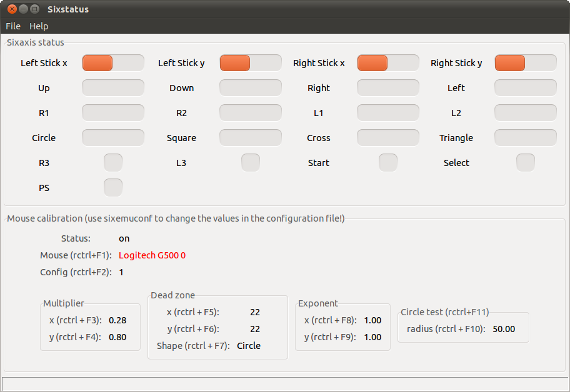570x392 pixels.
Task: Click the Cross indicator bar
Action: [x=388, y=138]
